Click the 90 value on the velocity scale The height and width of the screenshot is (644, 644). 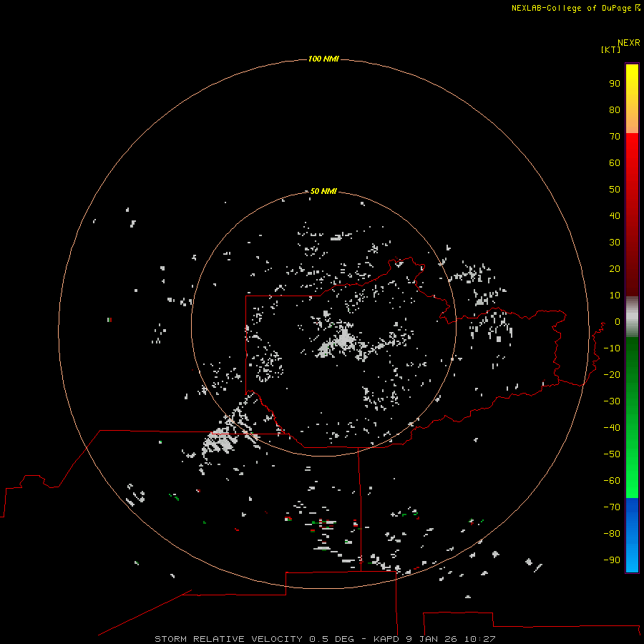[x=615, y=84]
